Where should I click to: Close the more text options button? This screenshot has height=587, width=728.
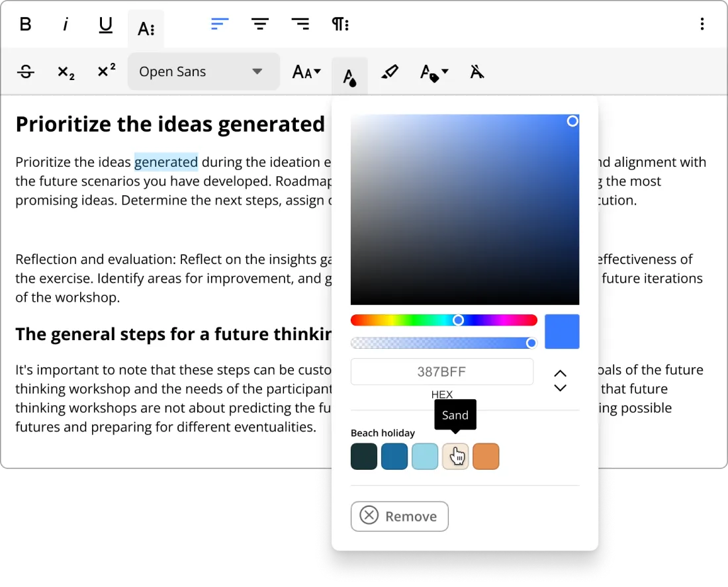click(146, 28)
